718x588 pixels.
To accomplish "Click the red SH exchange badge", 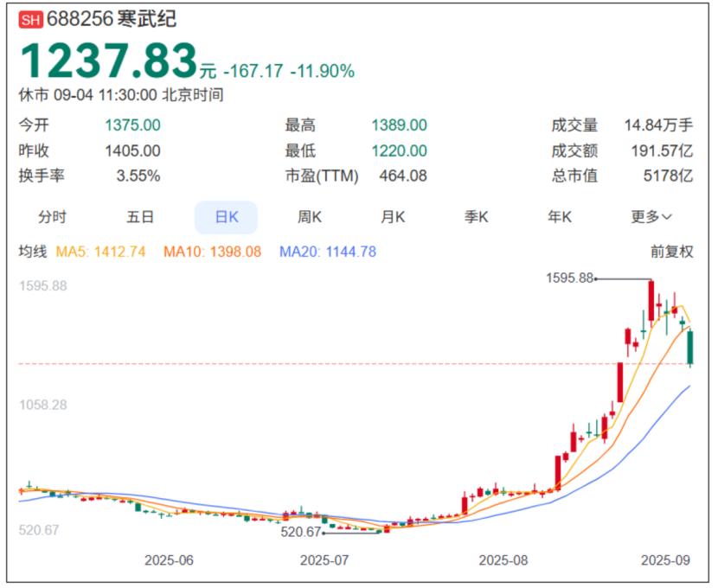I will (x=30, y=21).
